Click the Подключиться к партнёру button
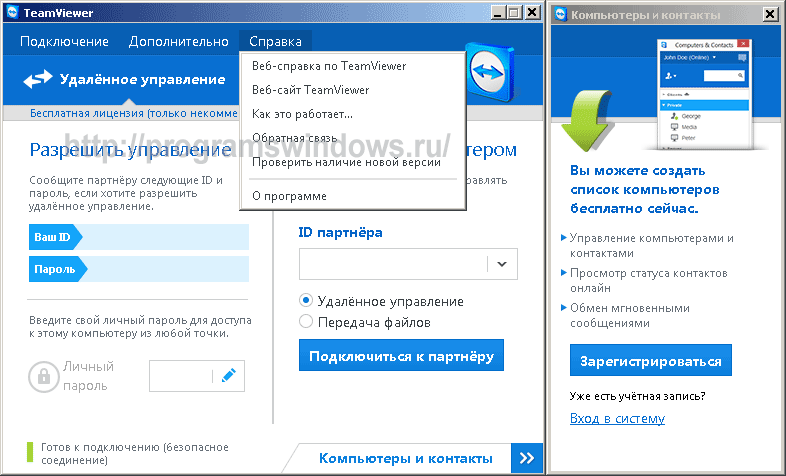Image resolution: width=786 pixels, height=476 pixels. click(x=401, y=355)
